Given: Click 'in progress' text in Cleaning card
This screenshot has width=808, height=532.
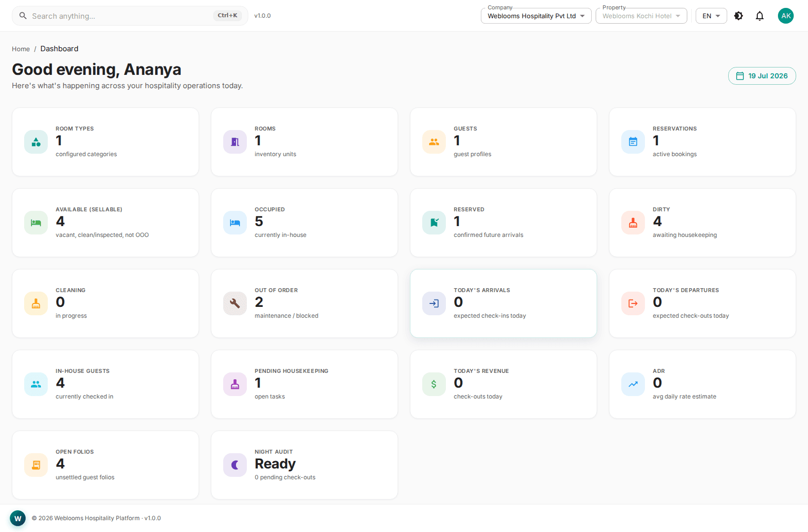Looking at the screenshot, I should tap(71, 316).
